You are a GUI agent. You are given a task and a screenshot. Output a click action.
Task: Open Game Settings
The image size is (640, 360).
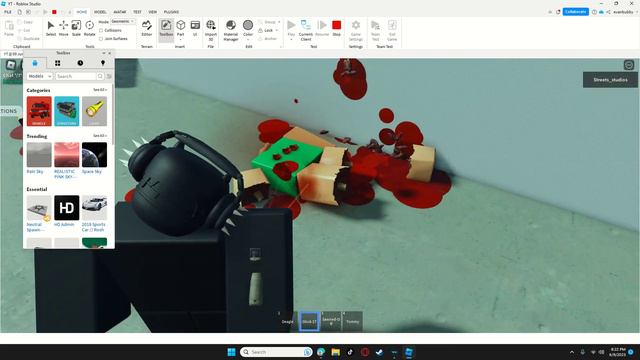click(356, 29)
